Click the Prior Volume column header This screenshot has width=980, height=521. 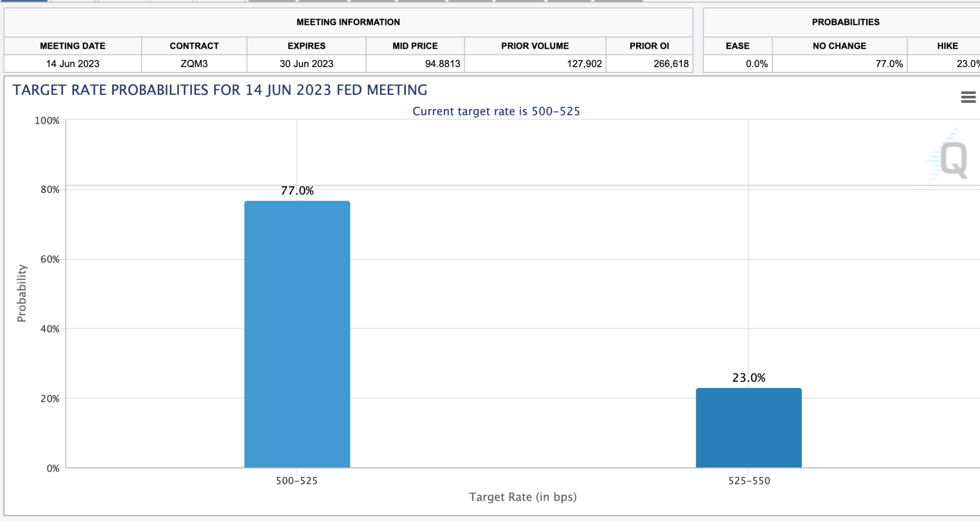[535, 46]
